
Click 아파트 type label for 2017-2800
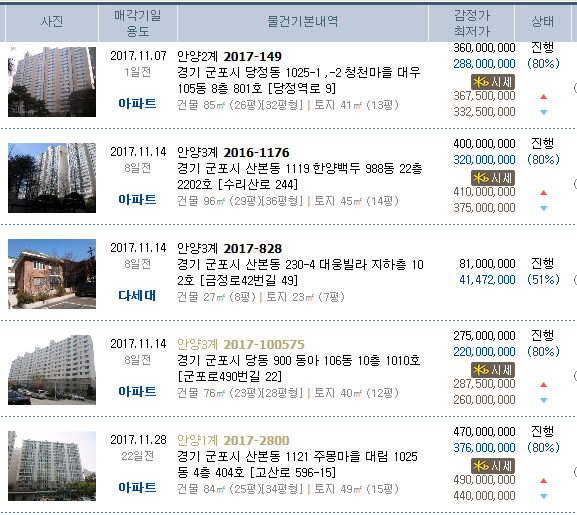click(137, 488)
